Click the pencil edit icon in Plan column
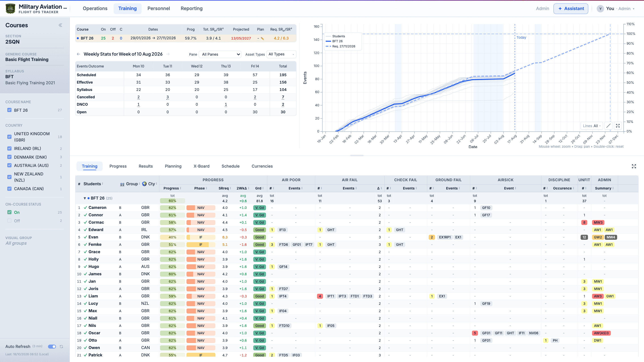The width and height of the screenshot is (644, 362). (x=262, y=38)
